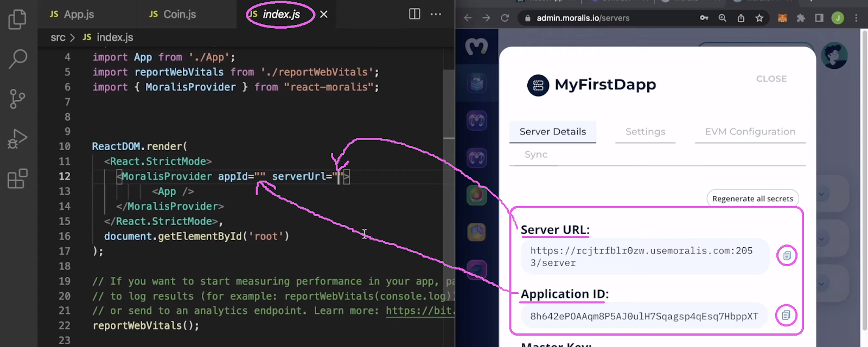Open the Run and Debug view

(17, 139)
